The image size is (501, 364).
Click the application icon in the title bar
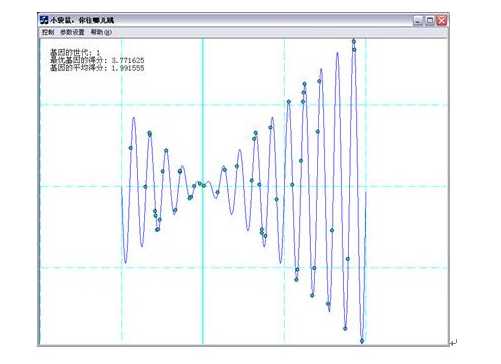(x=44, y=20)
